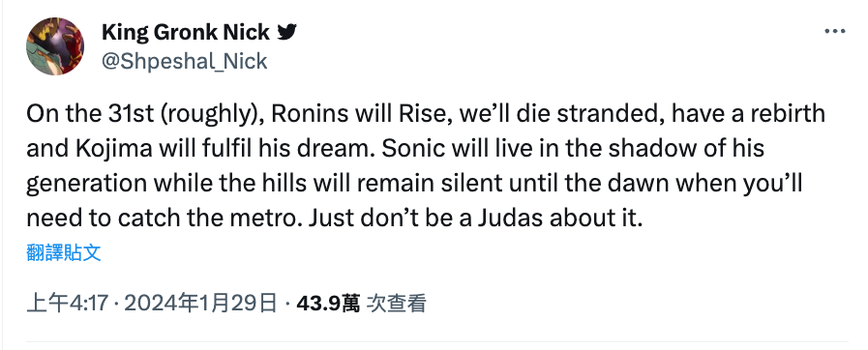Open the 上午4:17 timestamp link
This screenshot has height=350, width=868.
click(68, 303)
